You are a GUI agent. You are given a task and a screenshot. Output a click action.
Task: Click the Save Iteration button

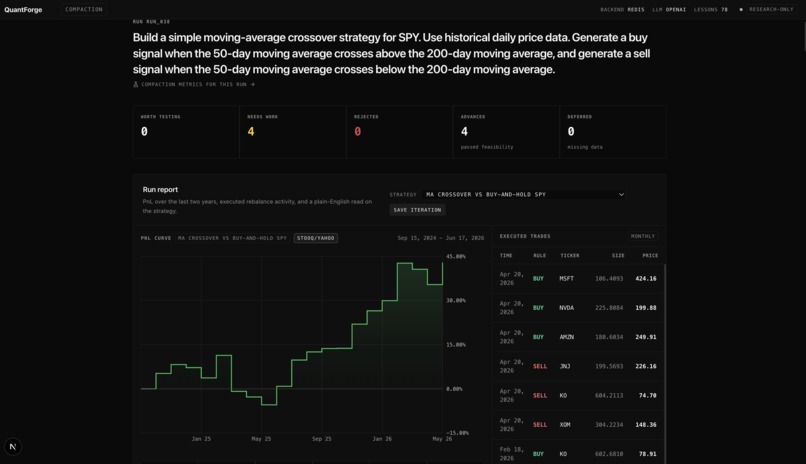click(417, 210)
